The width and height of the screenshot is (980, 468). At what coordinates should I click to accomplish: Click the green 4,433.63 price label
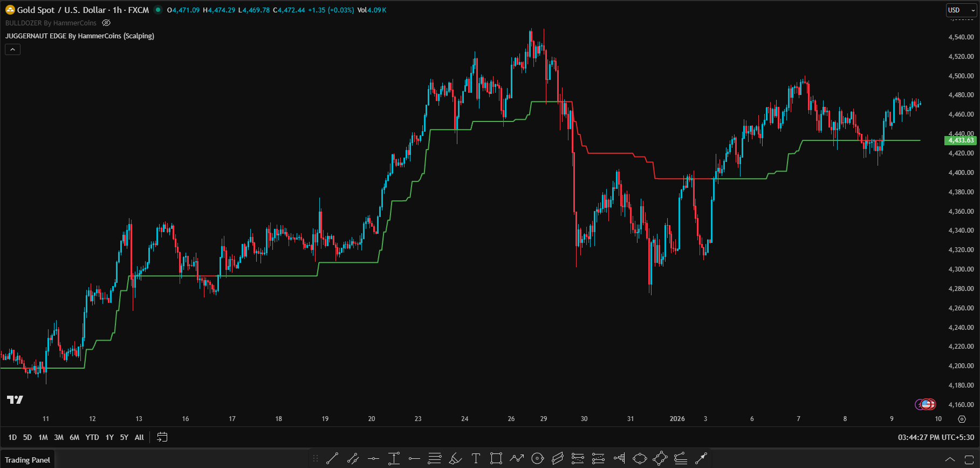click(961, 140)
